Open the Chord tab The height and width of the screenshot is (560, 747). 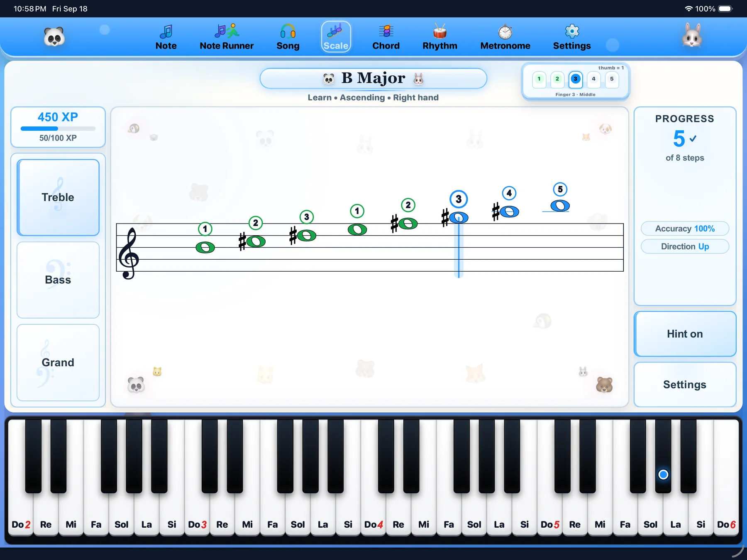pyautogui.click(x=386, y=37)
